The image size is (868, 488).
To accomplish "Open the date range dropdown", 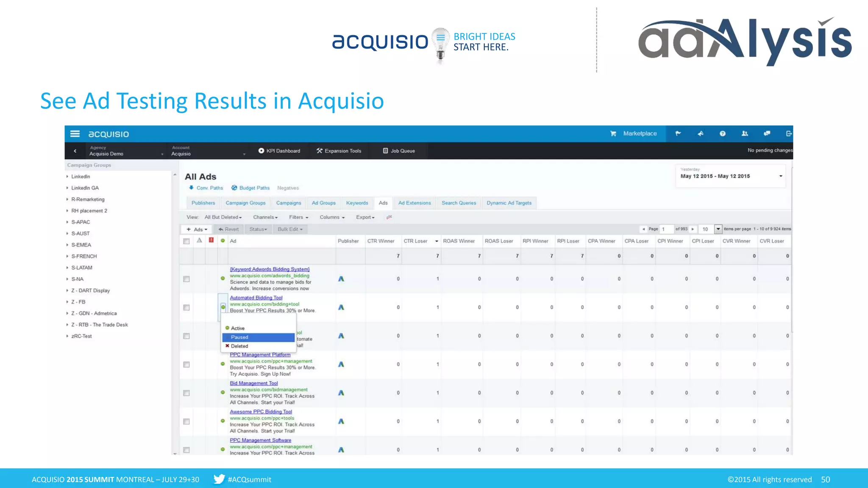I will pyautogui.click(x=731, y=176).
